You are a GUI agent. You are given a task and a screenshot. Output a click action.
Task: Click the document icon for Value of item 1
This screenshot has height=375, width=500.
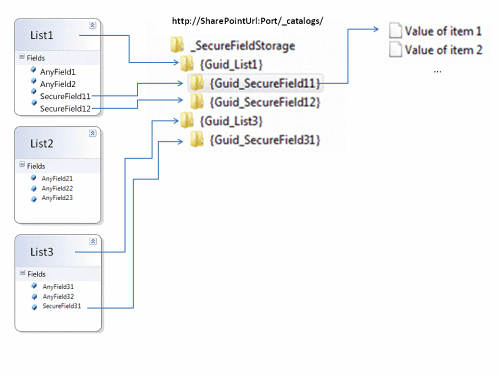point(395,30)
